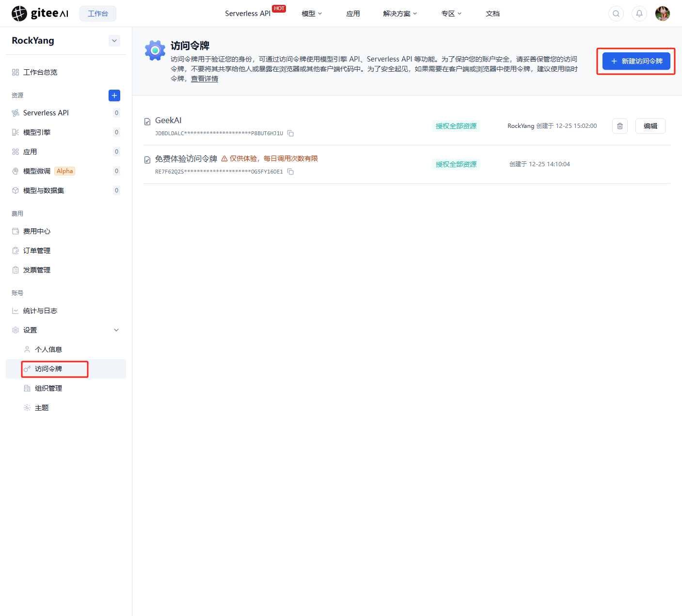This screenshot has width=682, height=616.
Task: Click the HOT badge on Serverless API
Action: 279,8
